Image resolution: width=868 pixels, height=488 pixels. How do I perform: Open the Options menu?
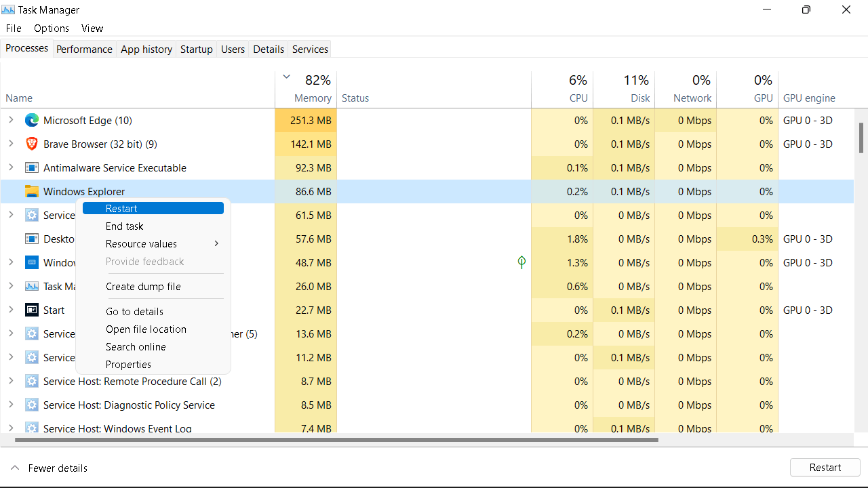coord(52,28)
